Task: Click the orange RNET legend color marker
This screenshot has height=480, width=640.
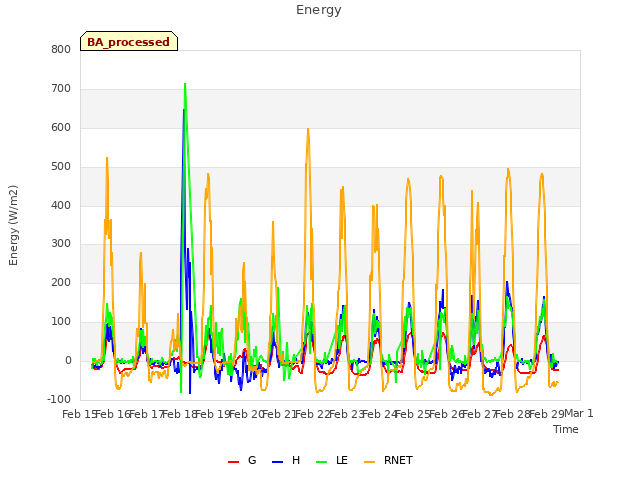Action: [x=369, y=462]
